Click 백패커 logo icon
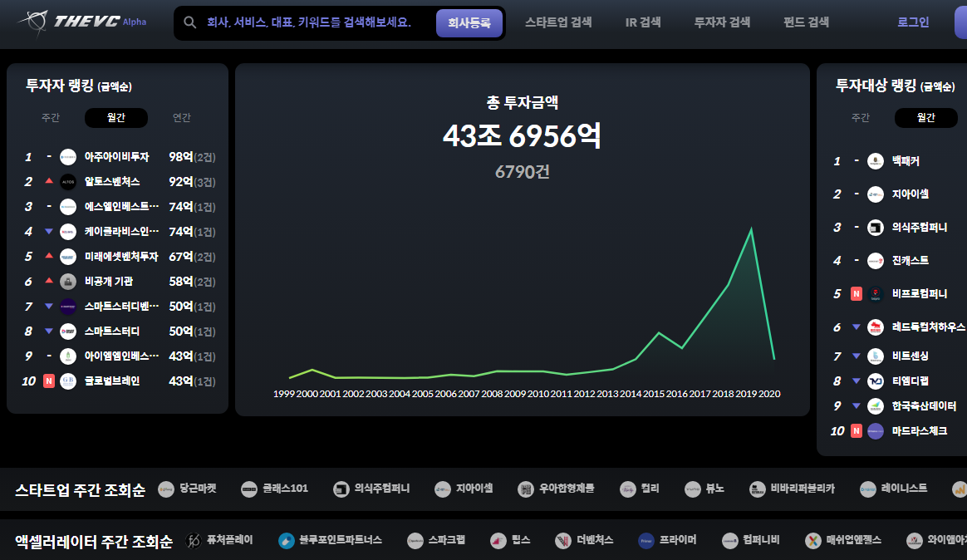 click(876, 161)
